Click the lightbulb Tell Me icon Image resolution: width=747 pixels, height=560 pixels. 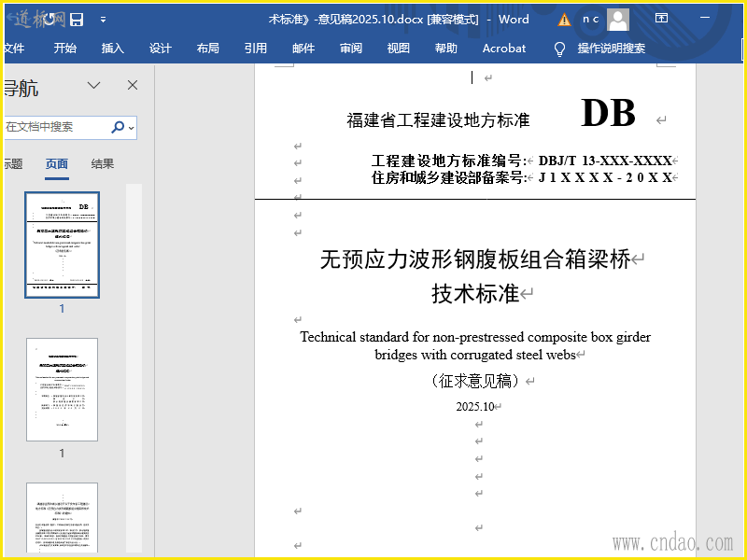coord(559,49)
